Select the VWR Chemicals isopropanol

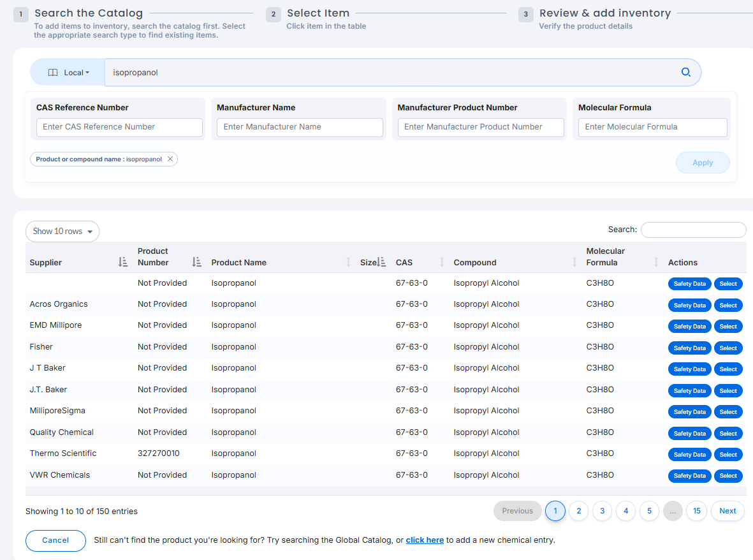pos(728,476)
